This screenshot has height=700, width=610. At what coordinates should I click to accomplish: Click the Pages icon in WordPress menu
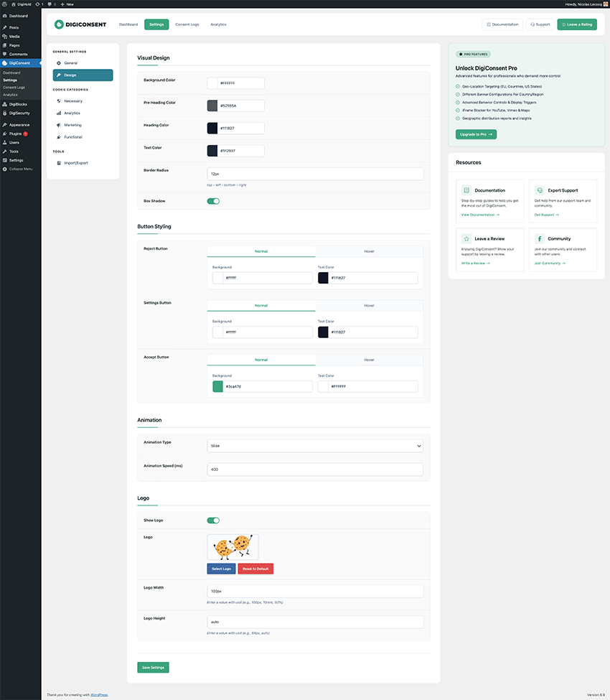4,45
